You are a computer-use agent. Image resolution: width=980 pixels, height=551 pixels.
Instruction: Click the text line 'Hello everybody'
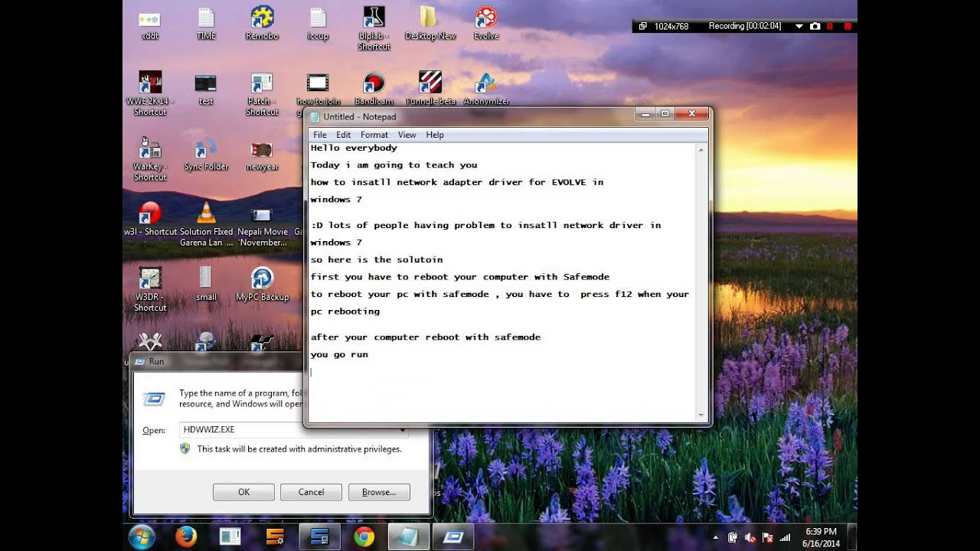coord(354,148)
